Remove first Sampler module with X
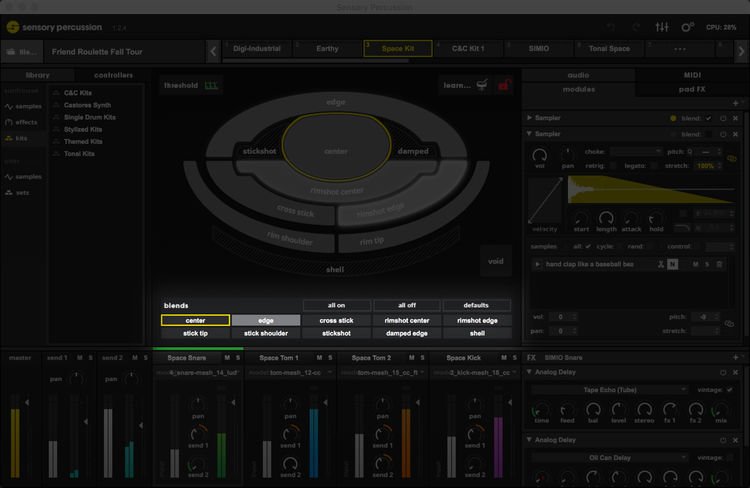Screen dimensions: 750x488 coord(735,118)
